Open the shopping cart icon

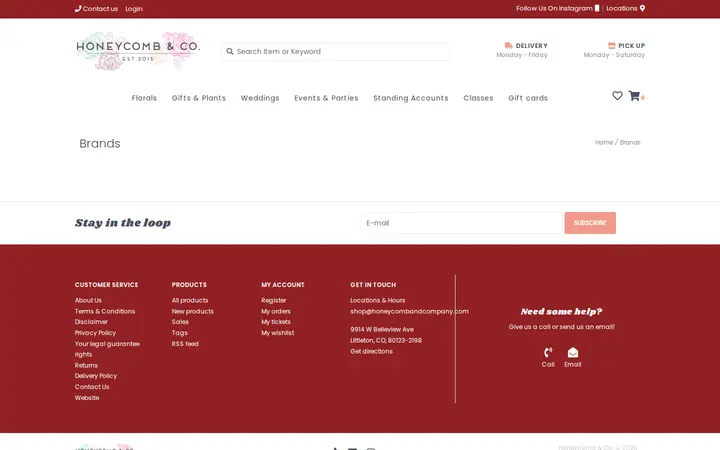[634, 96]
